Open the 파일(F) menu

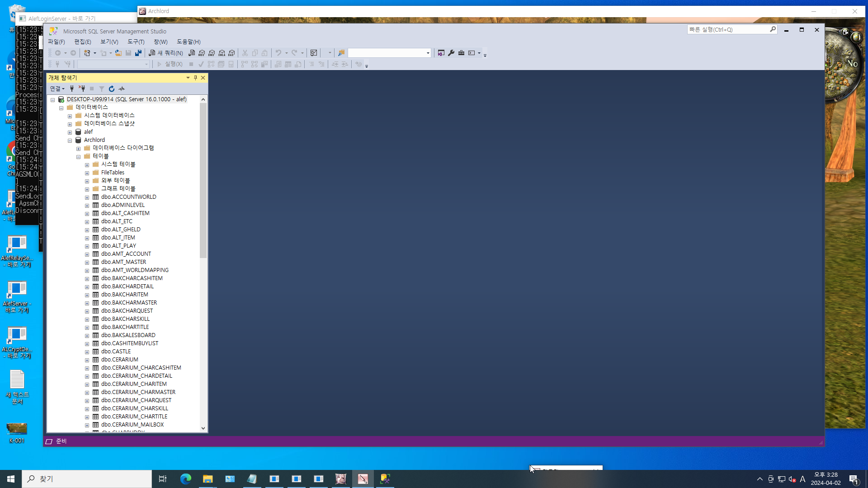57,42
